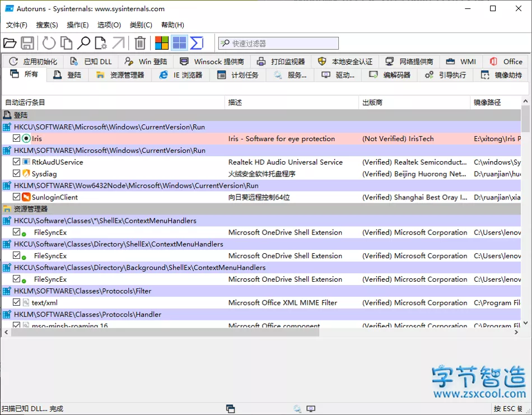Switch to the 引导执行 tab
The height and width of the screenshot is (415, 532).
tap(446, 75)
